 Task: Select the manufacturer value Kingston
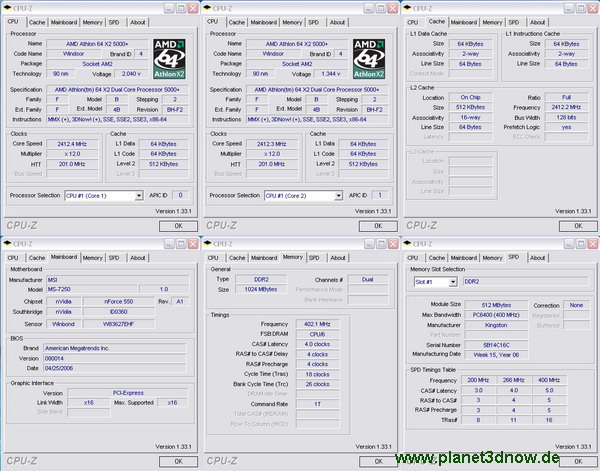[496, 325]
